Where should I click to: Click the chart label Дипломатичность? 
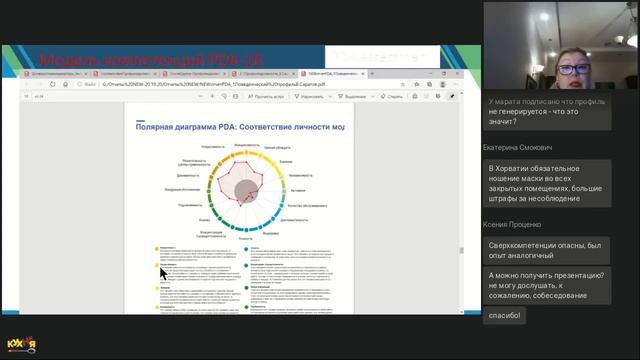pyautogui.click(x=294, y=220)
